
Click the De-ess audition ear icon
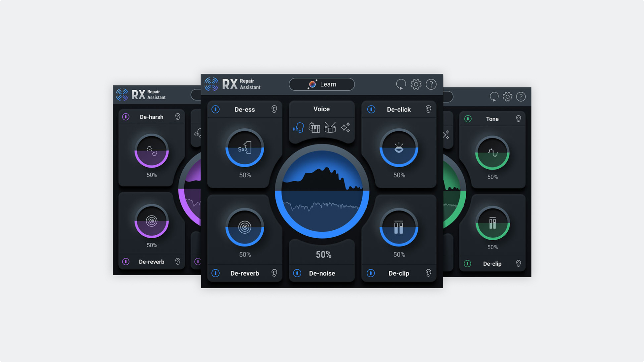click(x=274, y=109)
